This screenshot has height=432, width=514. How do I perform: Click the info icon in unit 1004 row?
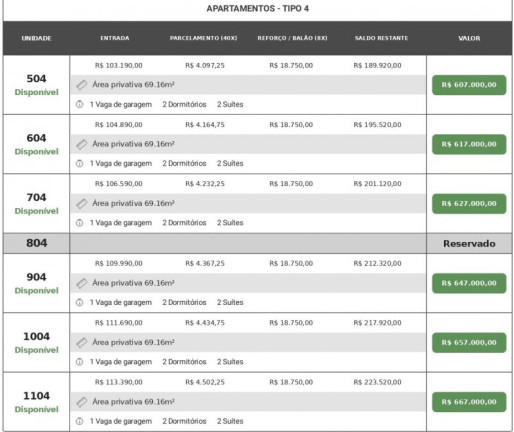[79, 362]
